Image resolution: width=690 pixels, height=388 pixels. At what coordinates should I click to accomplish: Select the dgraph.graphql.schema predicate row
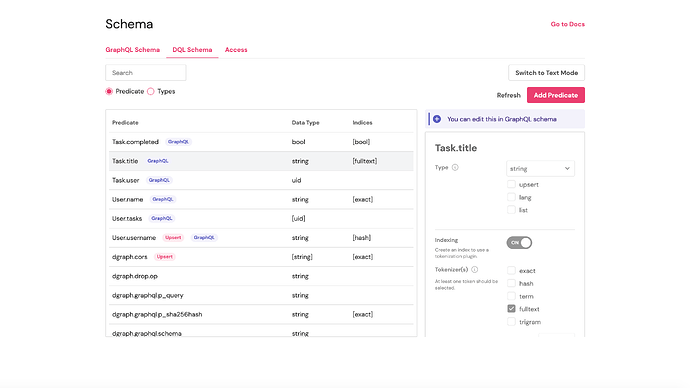point(261,331)
